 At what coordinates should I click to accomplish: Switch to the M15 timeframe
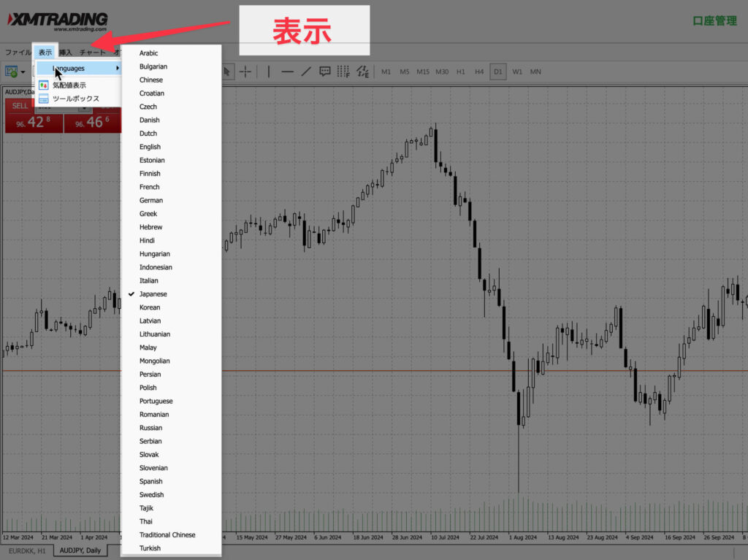[x=423, y=72]
